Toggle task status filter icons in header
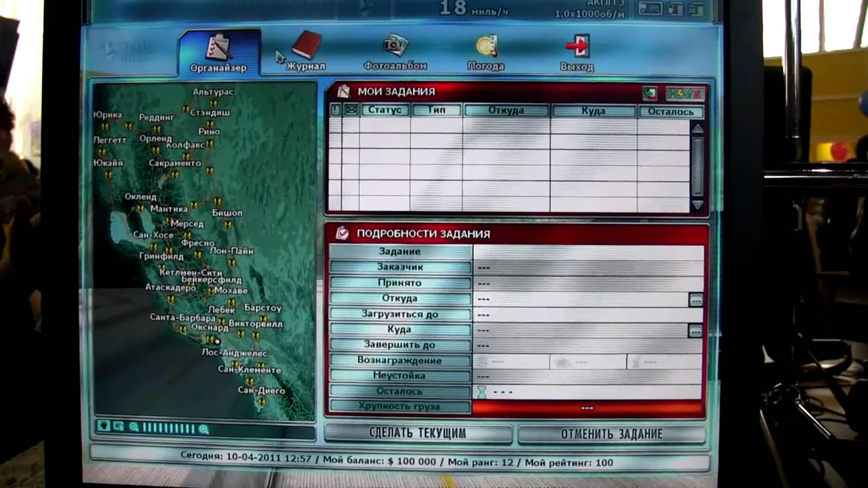The width and height of the screenshot is (868, 488). pos(685,94)
